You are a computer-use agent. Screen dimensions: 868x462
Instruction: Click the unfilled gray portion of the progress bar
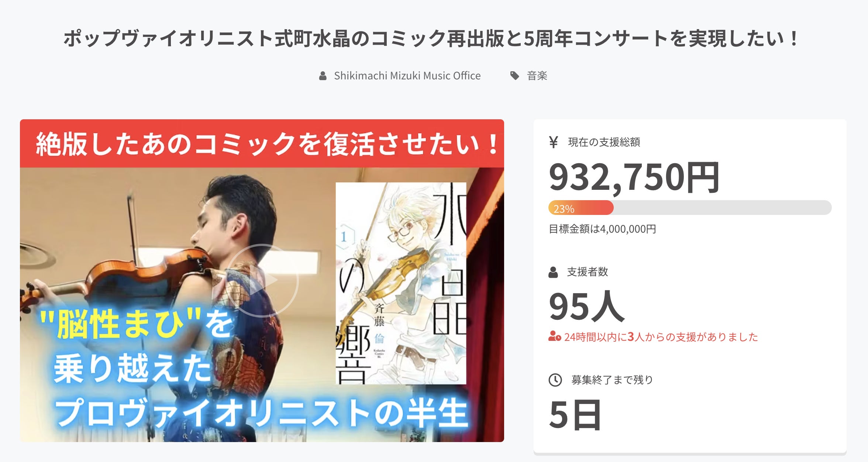(x=723, y=208)
